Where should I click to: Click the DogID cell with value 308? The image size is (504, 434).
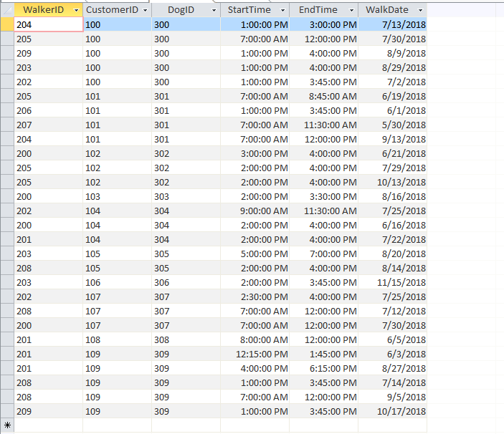coord(186,339)
